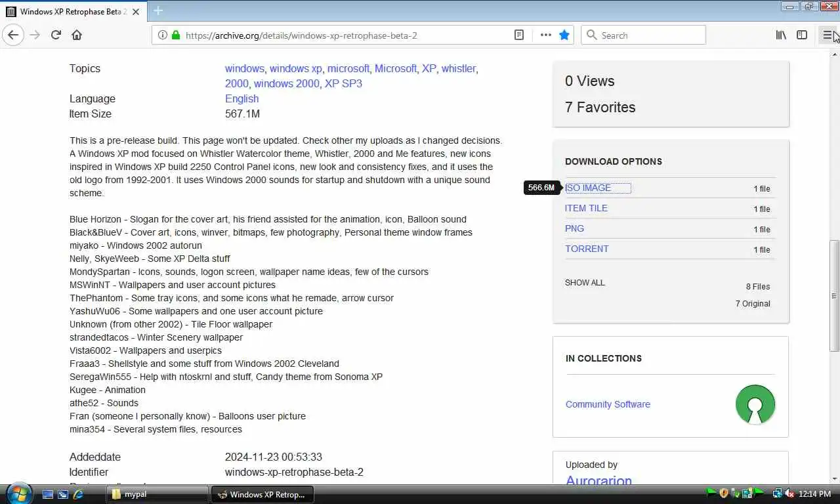The width and height of the screenshot is (840, 504).
Task: Click SHOW ALL download files
Action: coord(585,283)
